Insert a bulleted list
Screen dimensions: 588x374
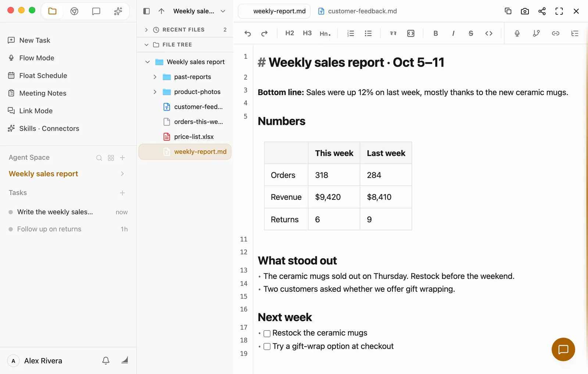click(368, 33)
